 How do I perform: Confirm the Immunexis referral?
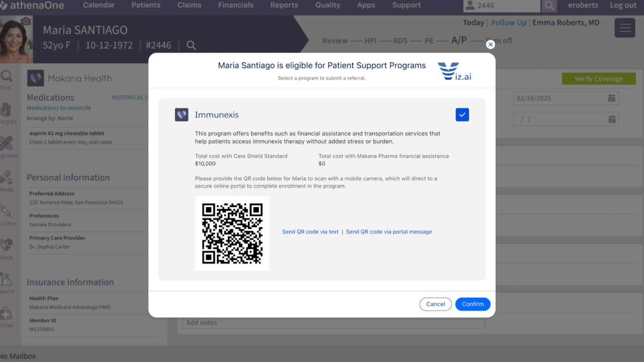click(473, 304)
